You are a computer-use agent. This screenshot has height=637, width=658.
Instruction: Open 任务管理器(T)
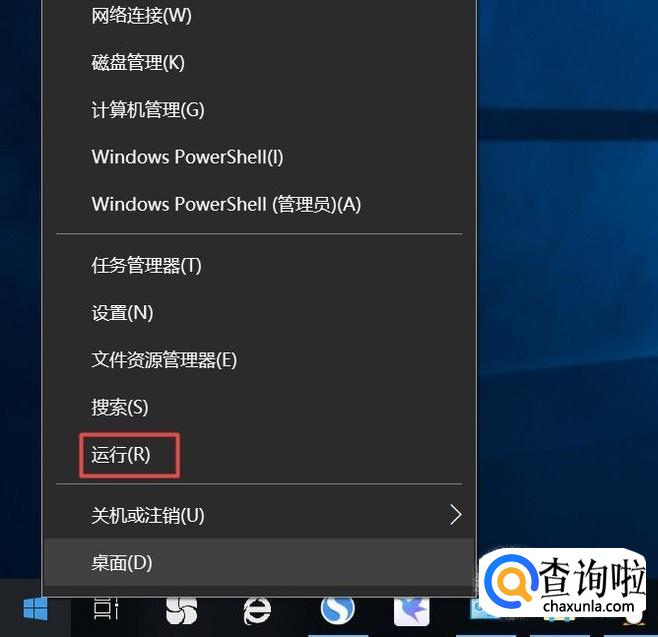(260, 266)
